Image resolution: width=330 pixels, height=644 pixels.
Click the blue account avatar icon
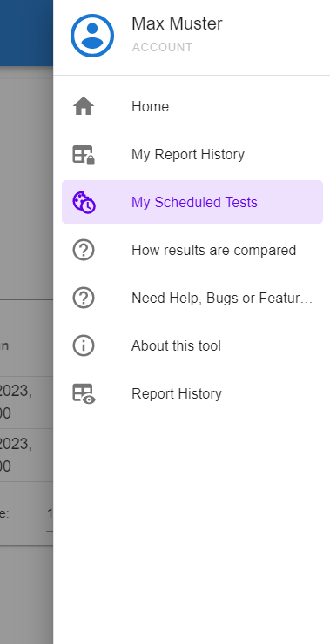[92, 36]
